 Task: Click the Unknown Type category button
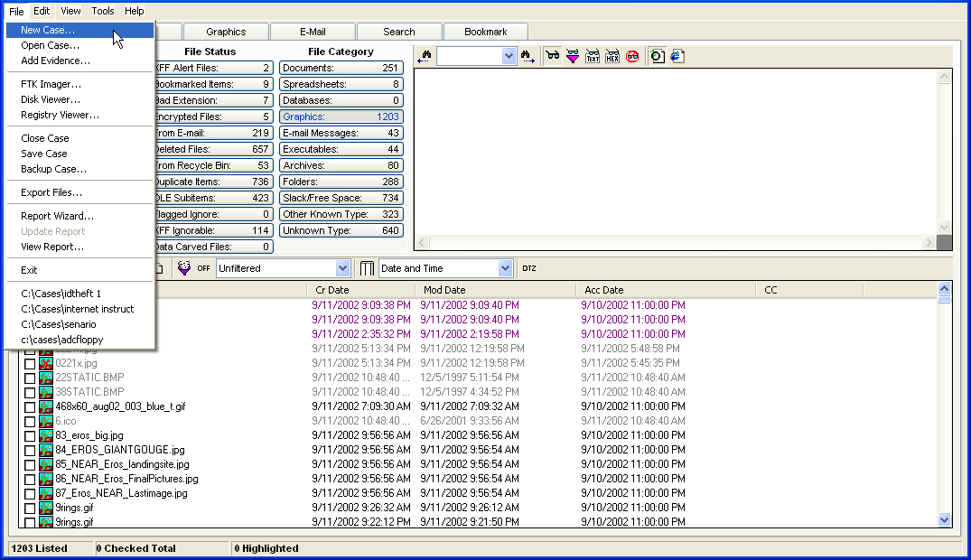tap(341, 230)
